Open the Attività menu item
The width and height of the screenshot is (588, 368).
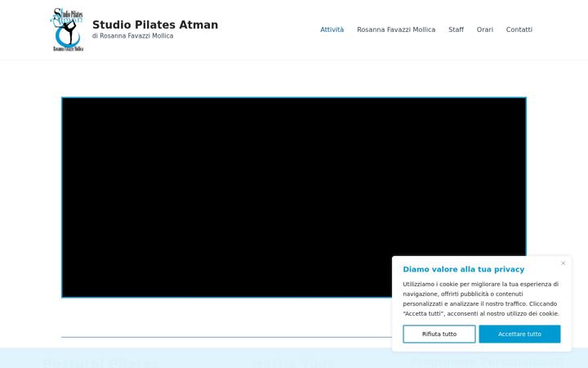(x=332, y=29)
